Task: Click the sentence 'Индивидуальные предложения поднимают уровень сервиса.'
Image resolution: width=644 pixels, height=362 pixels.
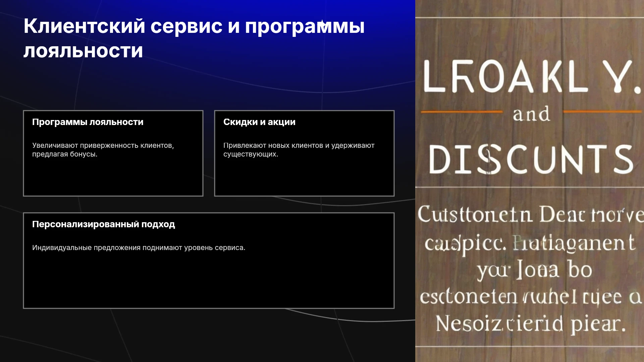Action: [139, 248]
